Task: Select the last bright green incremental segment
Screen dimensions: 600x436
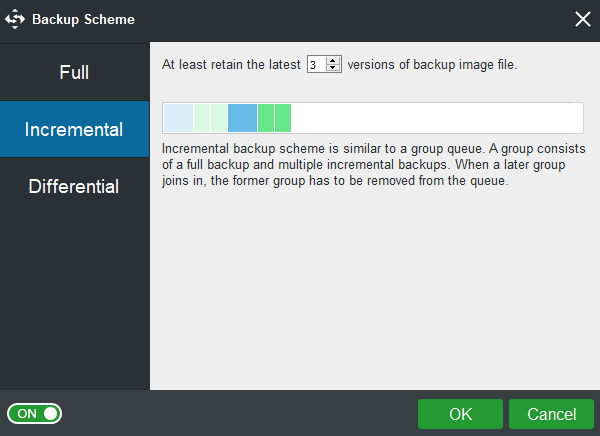Action: coord(283,118)
